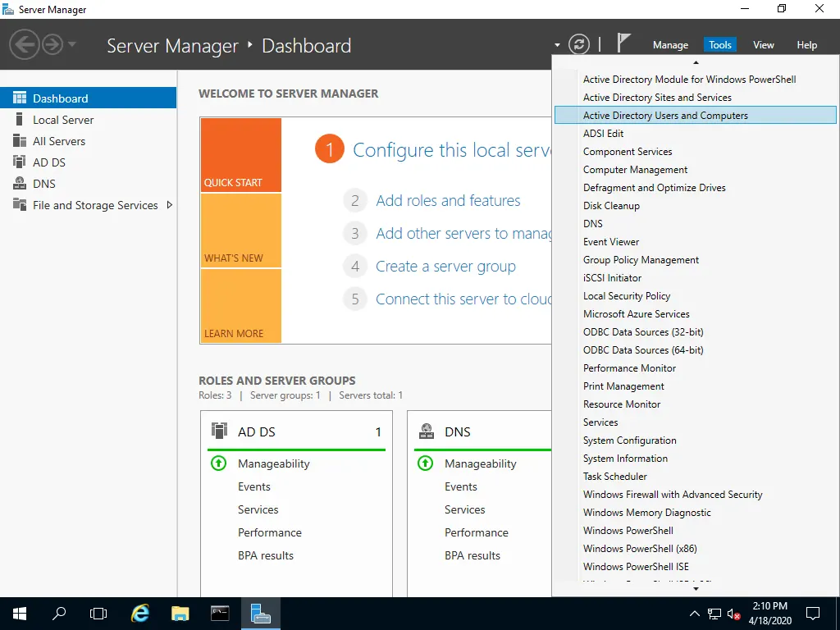Open Task View on the taskbar
Viewport: 840px width, 630px height.
click(x=98, y=614)
